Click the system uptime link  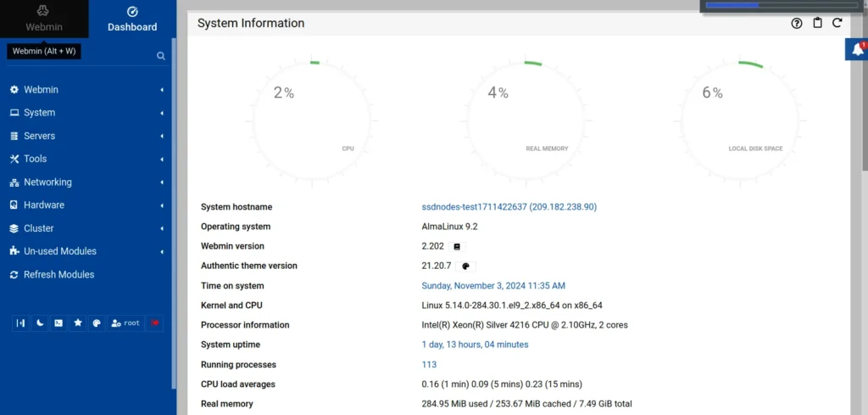475,345
